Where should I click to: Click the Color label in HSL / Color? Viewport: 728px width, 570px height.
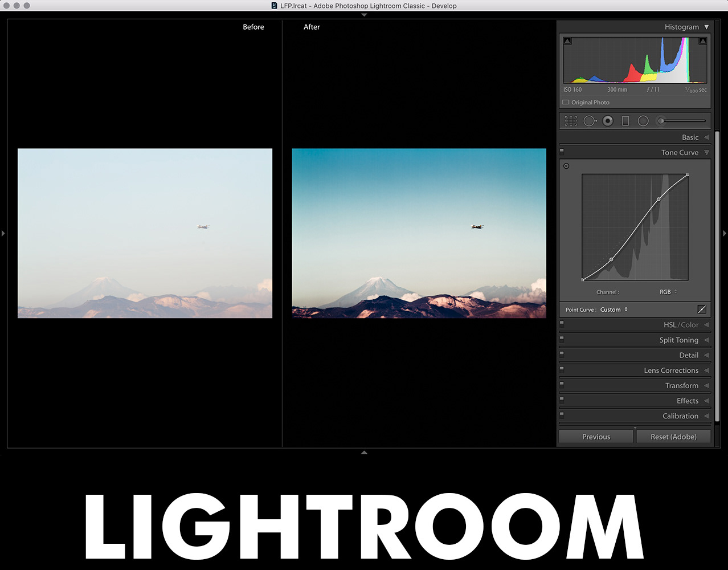[690, 325]
